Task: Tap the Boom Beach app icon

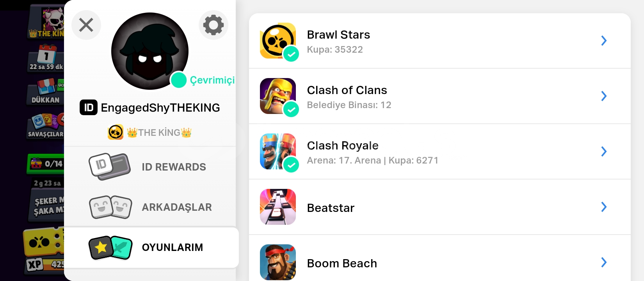Action: tap(278, 262)
